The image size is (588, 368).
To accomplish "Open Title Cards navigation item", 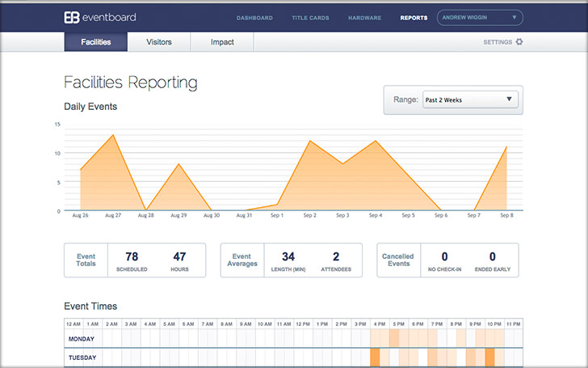I will click(x=310, y=18).
